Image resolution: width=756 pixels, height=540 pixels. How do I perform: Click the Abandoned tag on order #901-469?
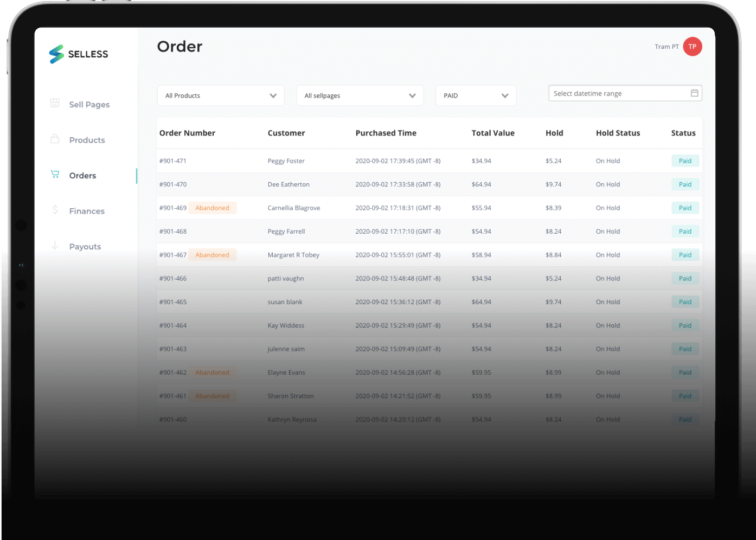tap(212, 208)
